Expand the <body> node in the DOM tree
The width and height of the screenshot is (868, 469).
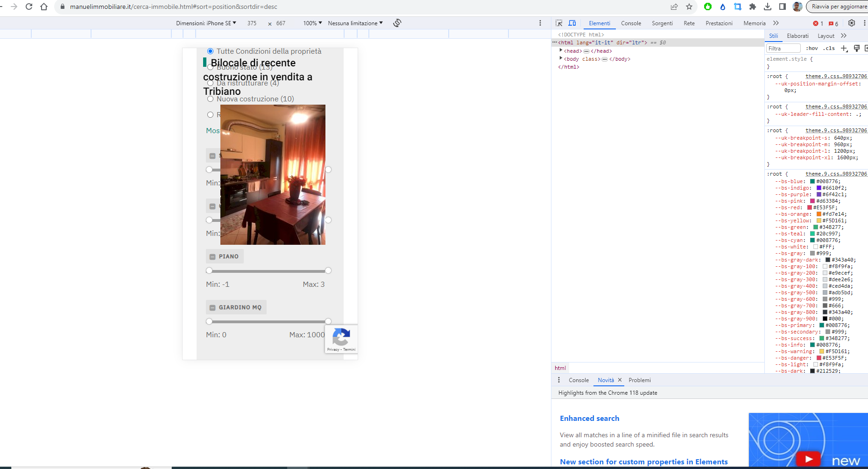[561, 58]
